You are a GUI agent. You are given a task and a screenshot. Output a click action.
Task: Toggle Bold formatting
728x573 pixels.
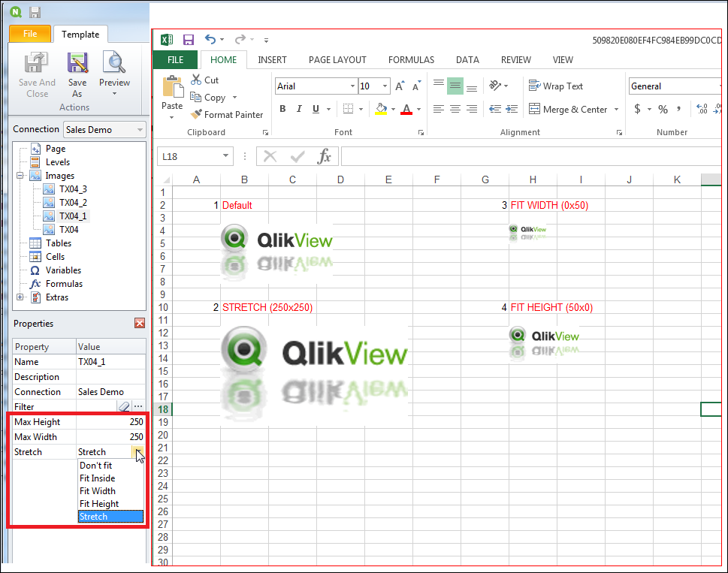[x=282, y=109]
